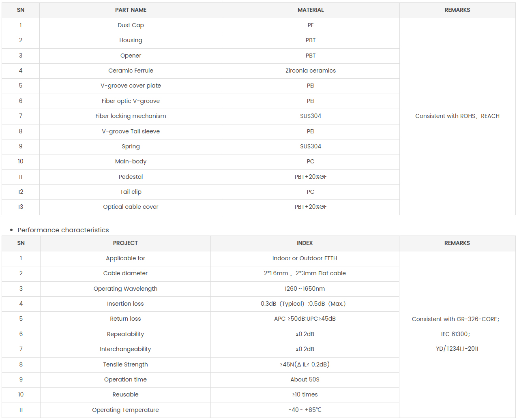
Task: Select the -40~+85℃ temperature cell
Action: point(305,410)
